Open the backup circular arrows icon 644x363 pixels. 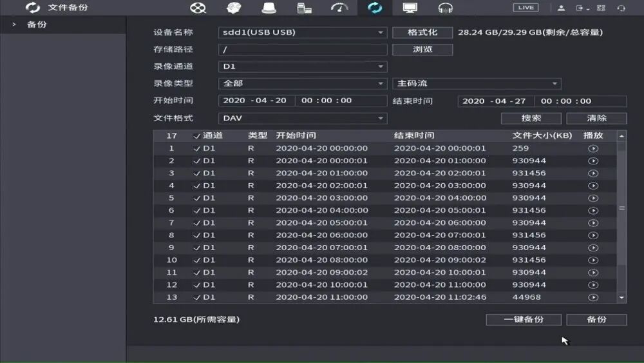pyautogui.click(x=375, y=8)
